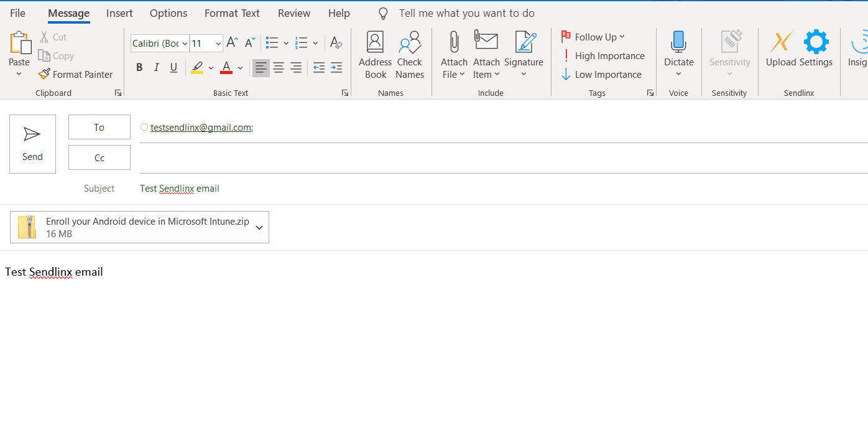The width and height of the screenshot is (868, 445).
Task: Click into the Cc recipient field
Action: pos(504,158)
